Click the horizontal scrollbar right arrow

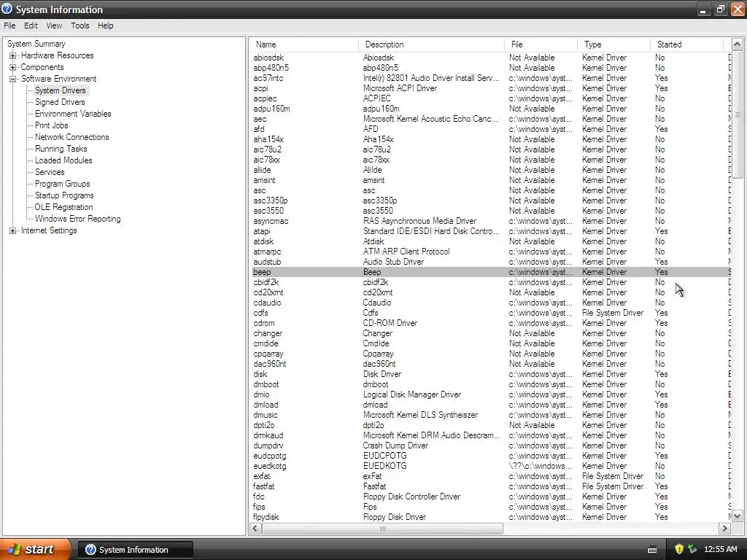(x=724, y=528)
